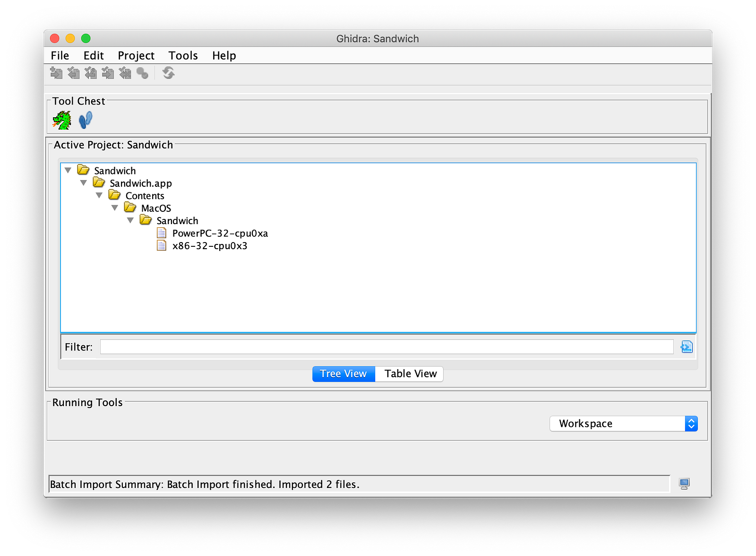Click the Add File to Version Control toolbar icon
Image resolution: width=756 pixels, height=556 pixels.
click(56, 73)
